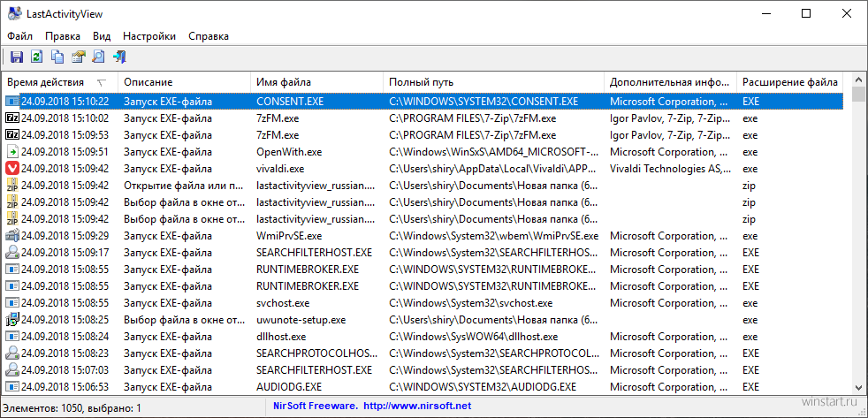The width and height of the screenshot is (868, 418).
Task: Click path C:\WINDOWS\SYSTEM32\AUDIODG.EXE
Action: pyautogui.click(x=483, y=386)
